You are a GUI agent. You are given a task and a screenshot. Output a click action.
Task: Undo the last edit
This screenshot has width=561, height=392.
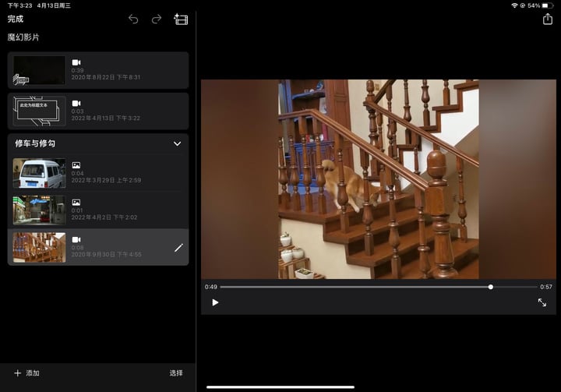coord(133,19)
